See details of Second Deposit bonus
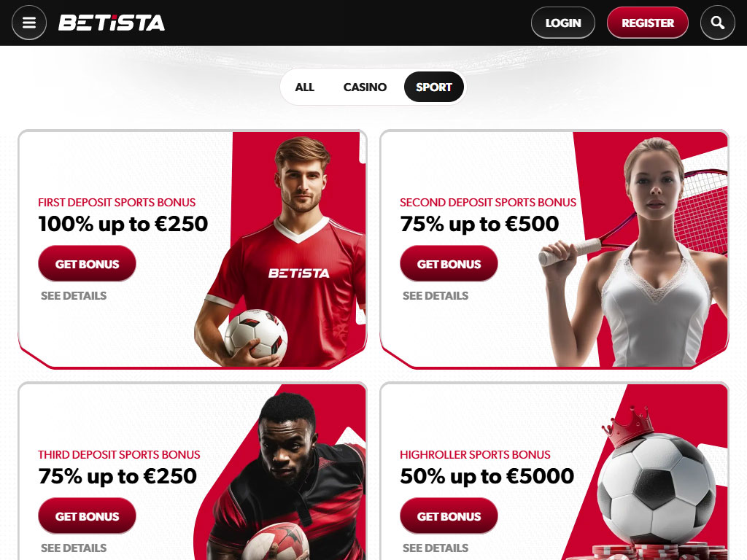This screenshot has height=560, width=747. coord(436,296)
